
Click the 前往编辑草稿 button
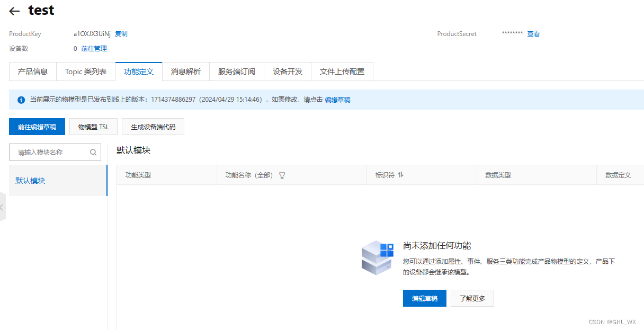point(37,127)
